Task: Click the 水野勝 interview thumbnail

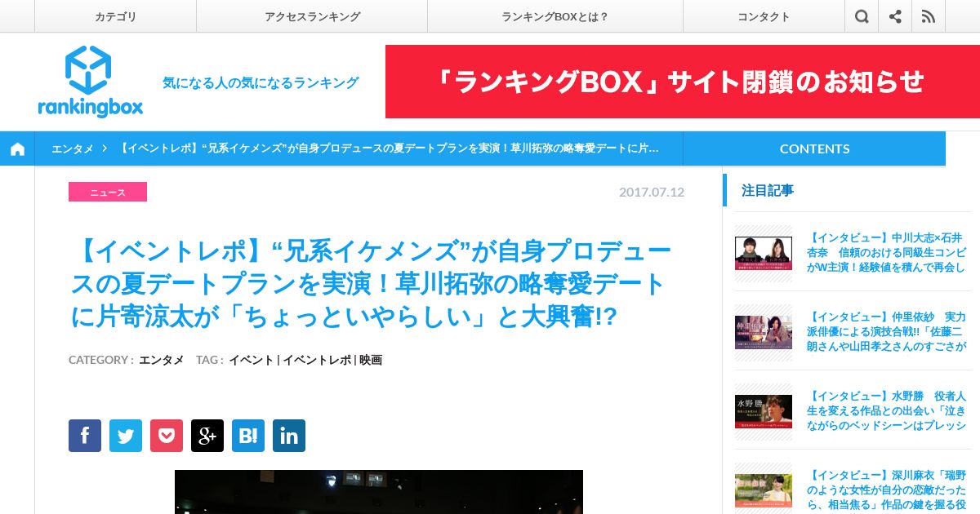Action: pyautogui.click(x=764, y=411)
